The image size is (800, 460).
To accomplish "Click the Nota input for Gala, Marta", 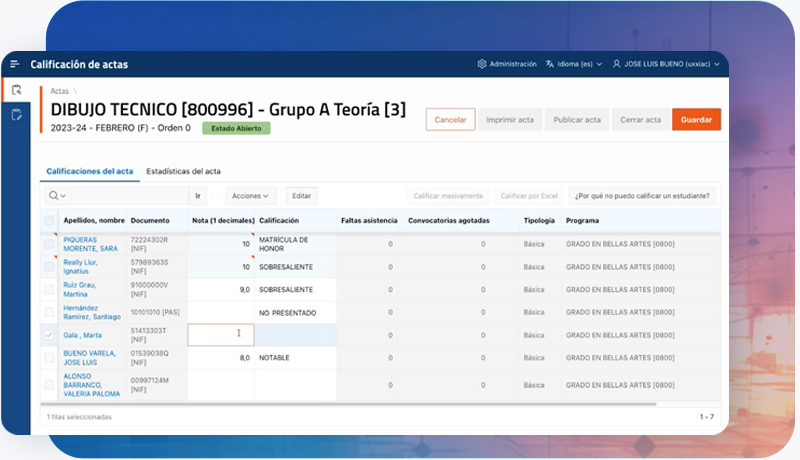I will pos(220,335).
